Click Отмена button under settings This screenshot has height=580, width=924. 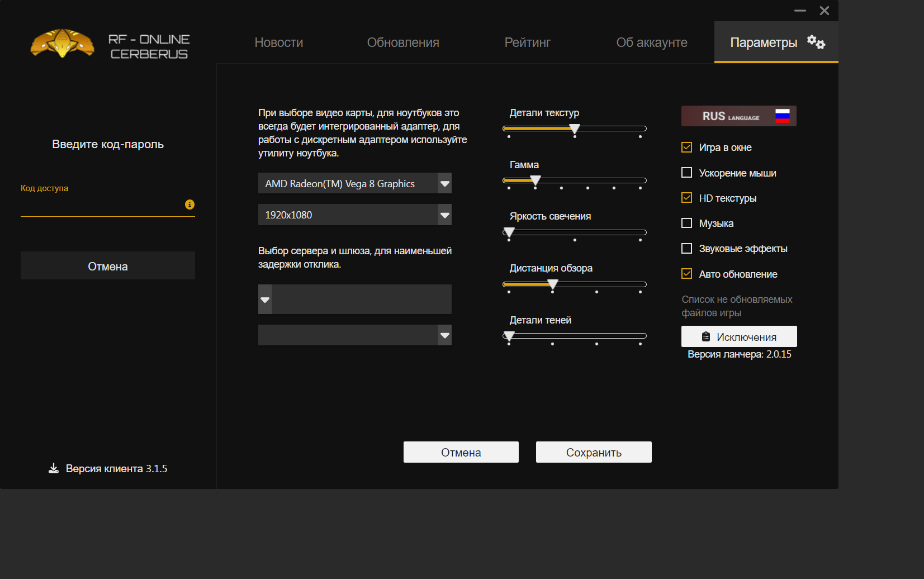(461, 452)
